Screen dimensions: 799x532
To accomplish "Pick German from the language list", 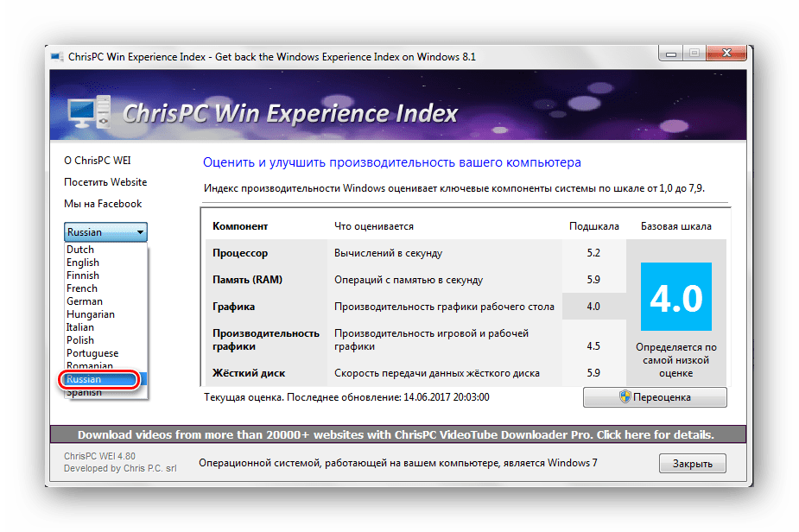I will point(106,301).
